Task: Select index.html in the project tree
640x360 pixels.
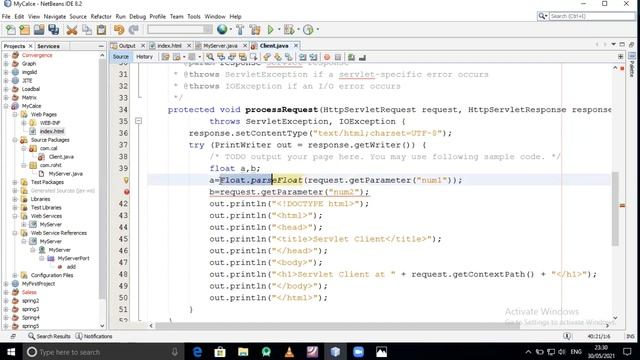Action: [52, 131]
